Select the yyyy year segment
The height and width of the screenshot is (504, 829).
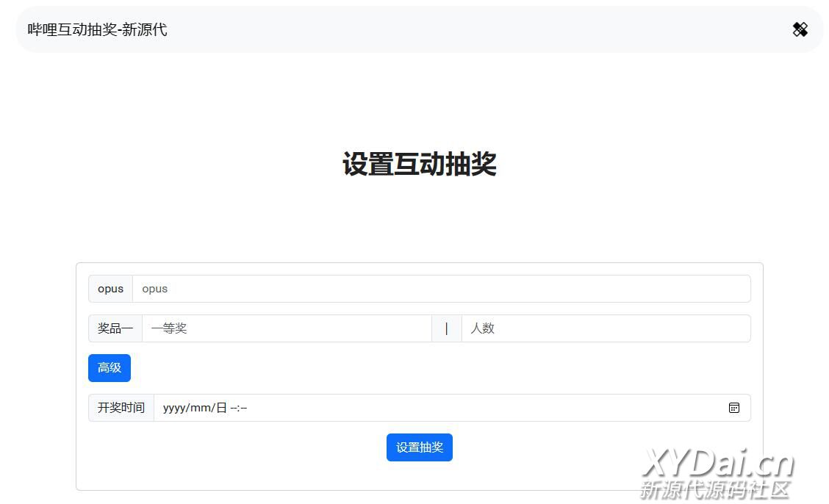click(x=175, y=408)
